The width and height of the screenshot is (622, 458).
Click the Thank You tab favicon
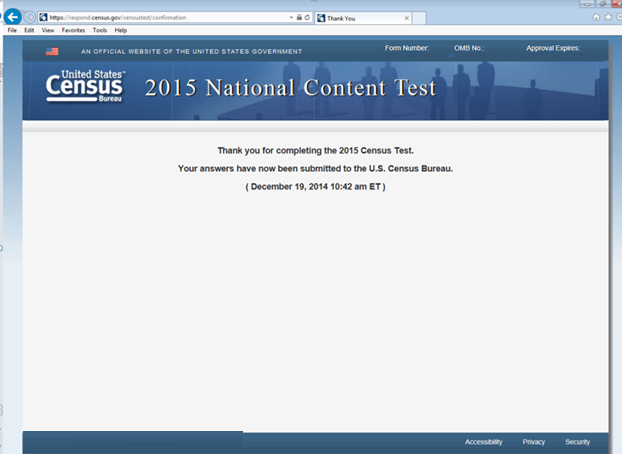(321, 18)
